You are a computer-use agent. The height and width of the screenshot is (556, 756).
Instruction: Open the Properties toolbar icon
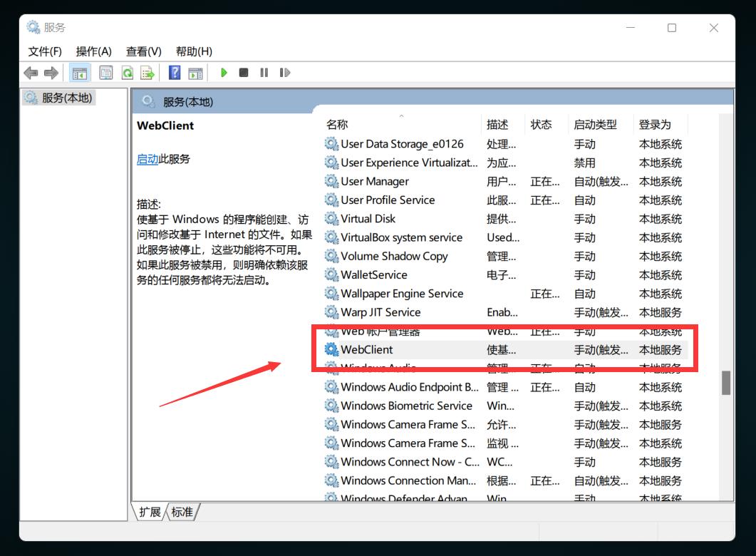click(x=106, y=73)
